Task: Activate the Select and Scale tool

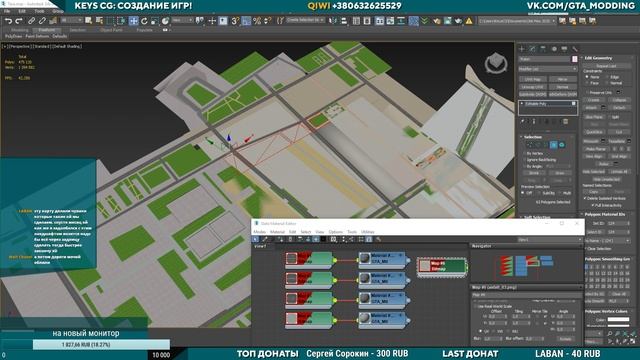Action: click(154, 21)
